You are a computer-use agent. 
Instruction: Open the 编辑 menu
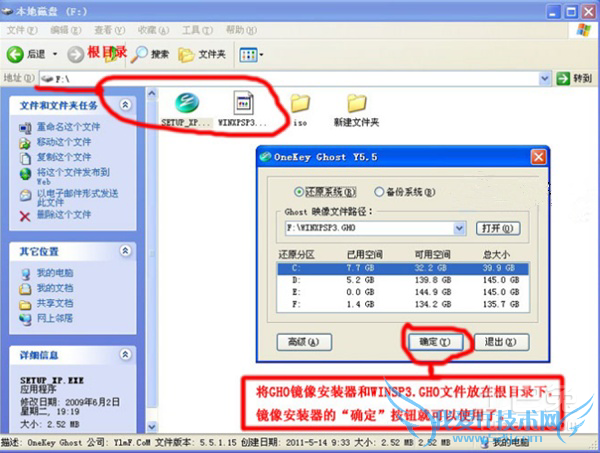(x=66, y=30)
